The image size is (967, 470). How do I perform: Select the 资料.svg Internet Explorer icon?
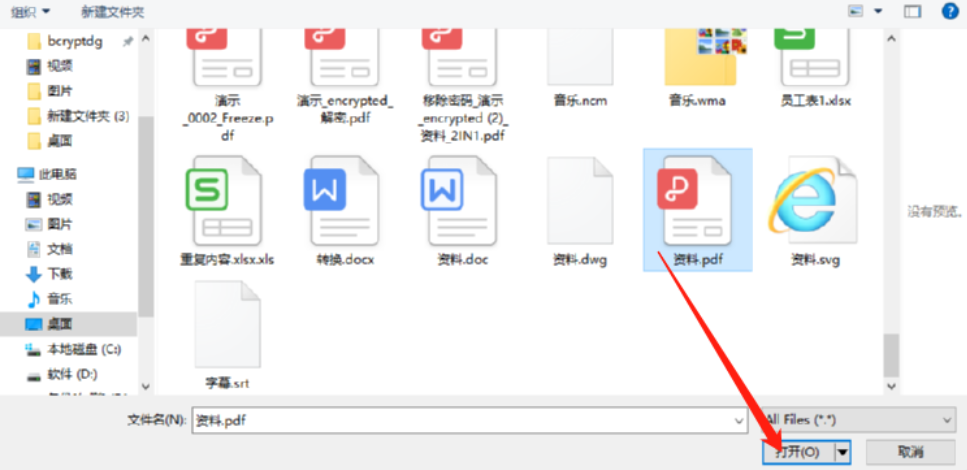click(813, 201)
